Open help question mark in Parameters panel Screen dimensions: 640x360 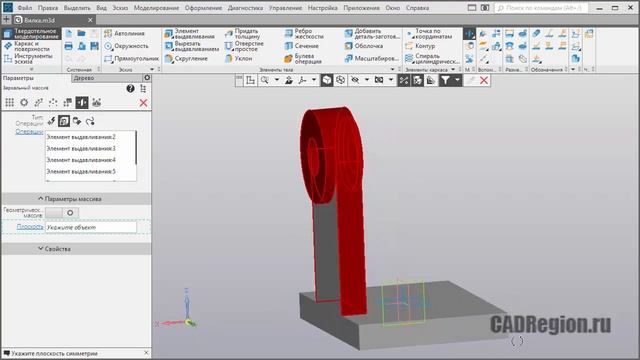click(130, 88)
